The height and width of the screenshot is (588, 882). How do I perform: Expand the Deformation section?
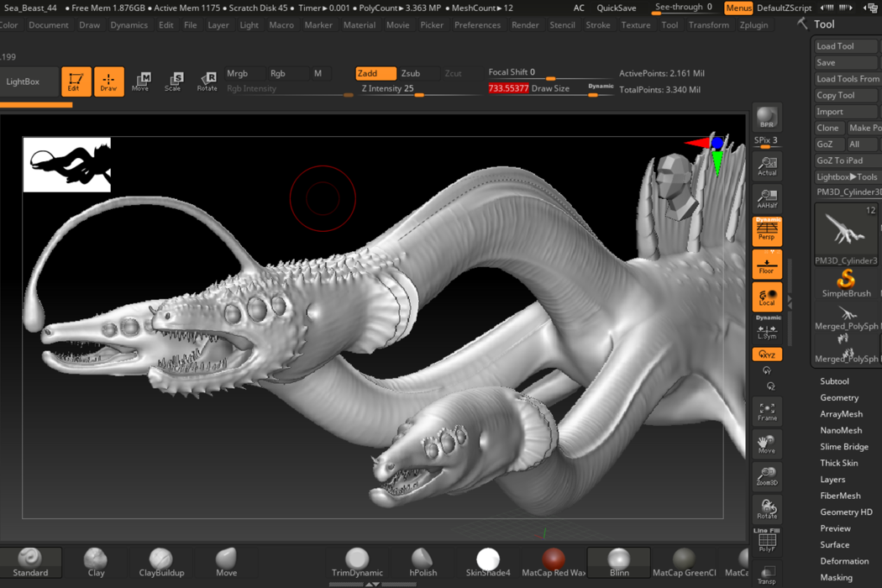click(844, 561)
